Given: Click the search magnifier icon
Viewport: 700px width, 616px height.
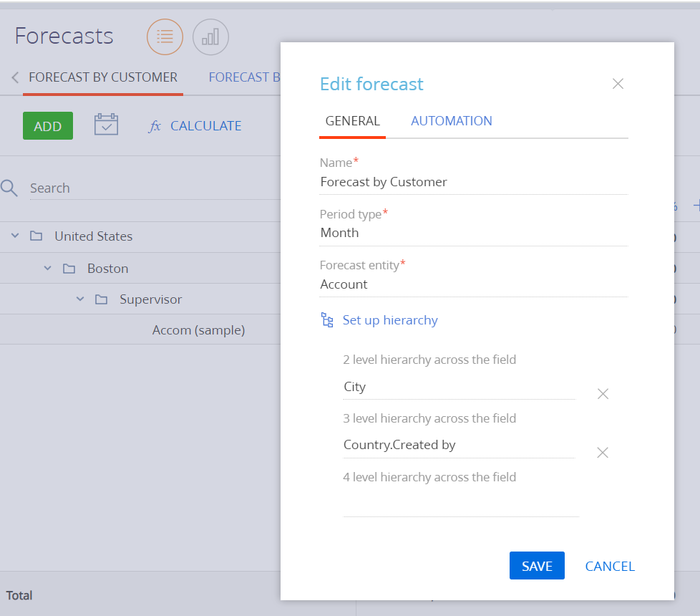Looking at the screenshot, I should (9, 188).
